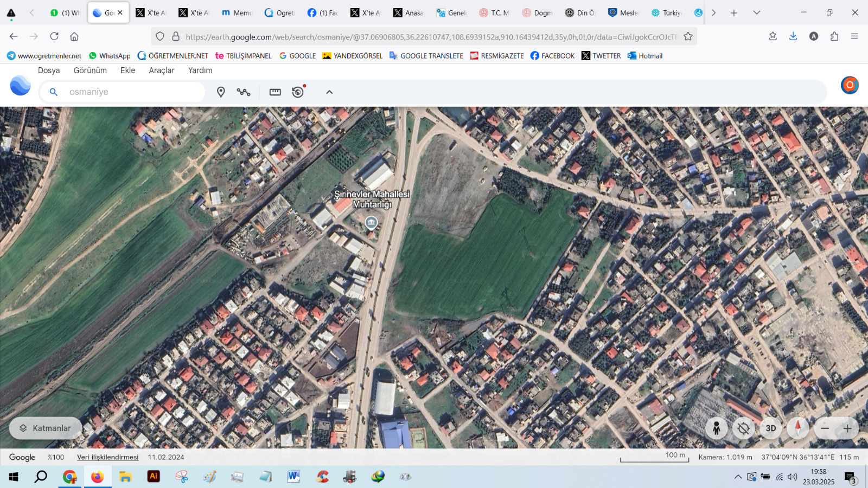The width and height of the screenshot is (868, 488).
Task: Zoom in the map with plus button
Action: click(847, 428)
